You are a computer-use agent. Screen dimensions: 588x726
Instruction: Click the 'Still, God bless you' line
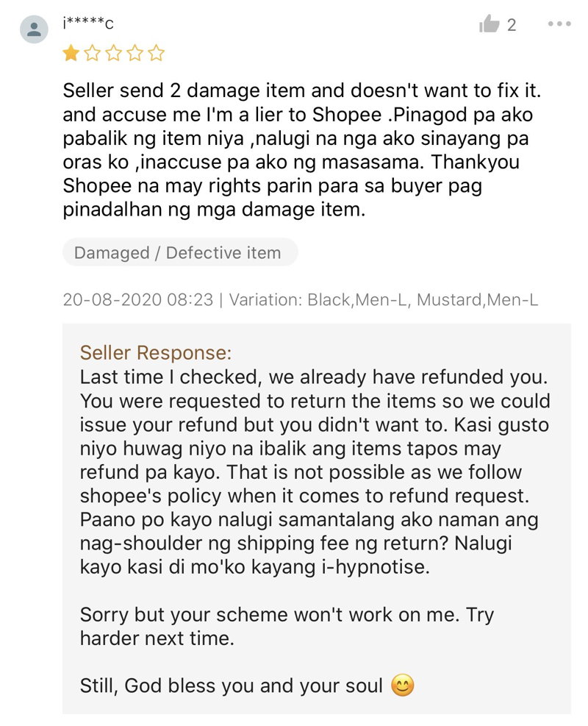247,686
